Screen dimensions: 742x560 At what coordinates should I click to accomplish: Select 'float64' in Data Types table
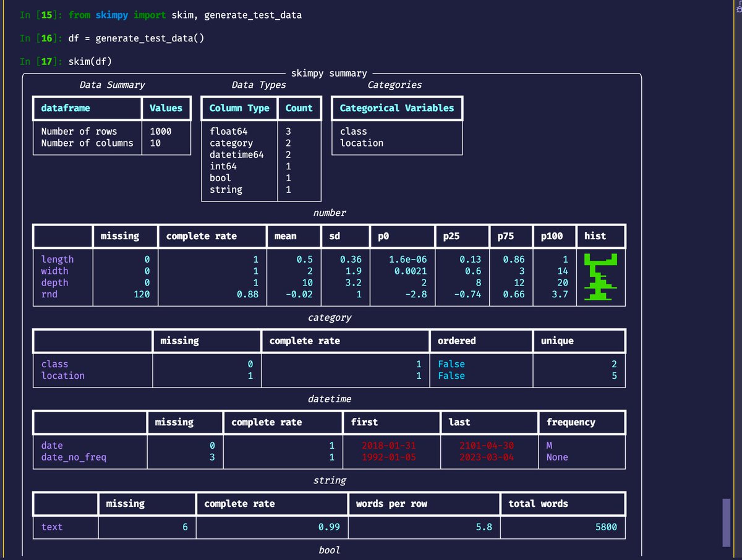228,131
